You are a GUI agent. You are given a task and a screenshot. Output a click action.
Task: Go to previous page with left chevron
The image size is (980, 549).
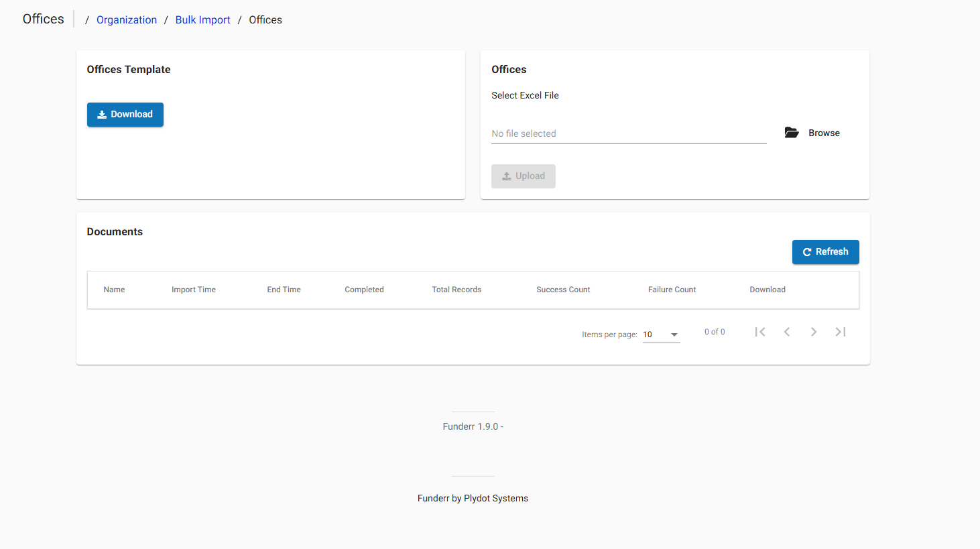[x=787, y=331]
